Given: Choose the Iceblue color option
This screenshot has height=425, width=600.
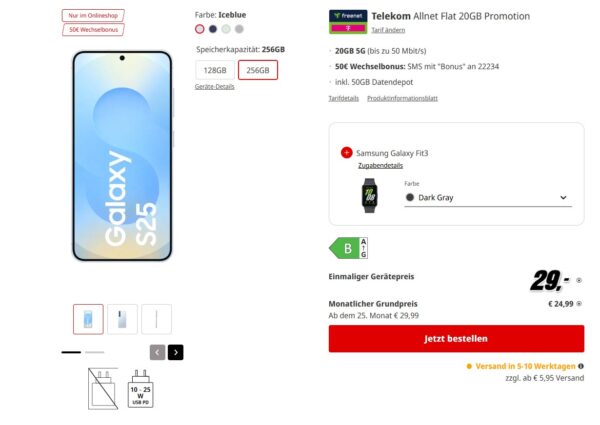Looking at the screenshot, I should (200, 29).
